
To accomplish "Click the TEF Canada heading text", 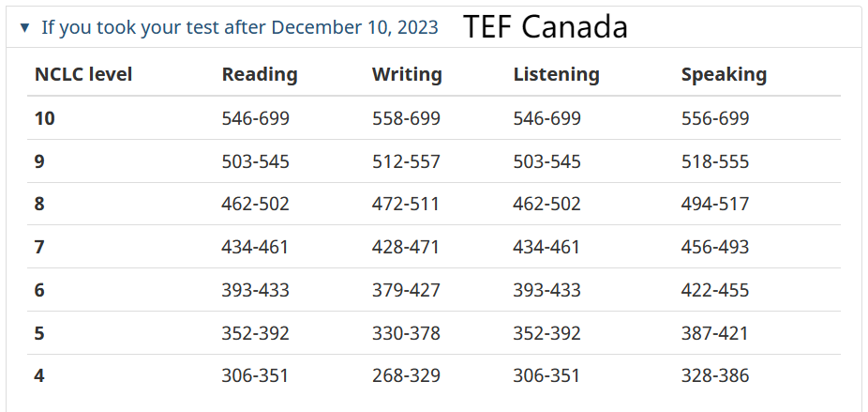I will (546, 26).
